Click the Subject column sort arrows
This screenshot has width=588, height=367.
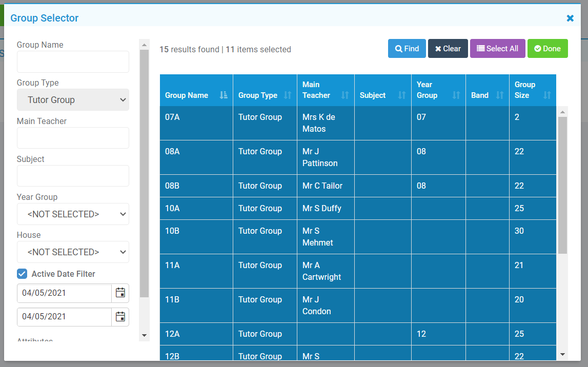pyautogui.click(x=402, y=95)
